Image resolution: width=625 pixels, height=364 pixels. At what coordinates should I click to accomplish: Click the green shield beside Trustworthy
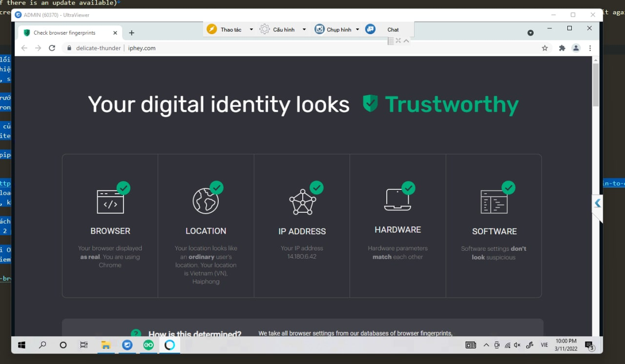(371, 103)
